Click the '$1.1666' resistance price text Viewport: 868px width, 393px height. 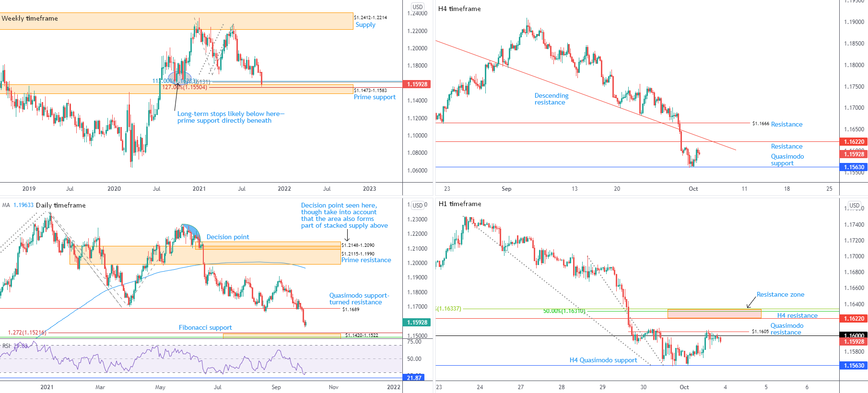pos(761,124)
